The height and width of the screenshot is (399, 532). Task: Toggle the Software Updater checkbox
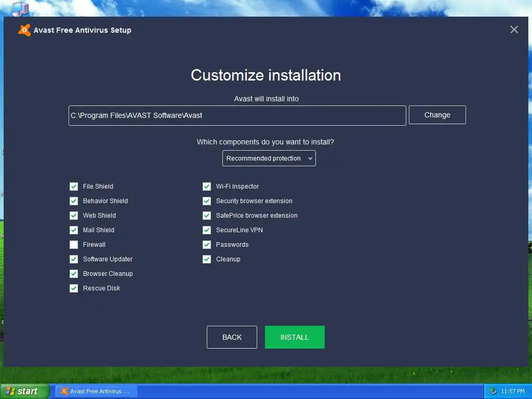74,259
